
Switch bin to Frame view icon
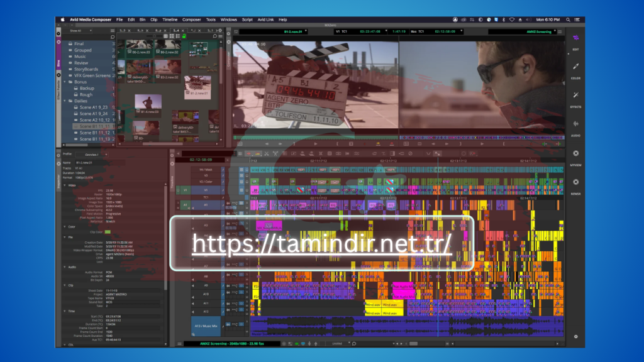(x=172, y=36)
